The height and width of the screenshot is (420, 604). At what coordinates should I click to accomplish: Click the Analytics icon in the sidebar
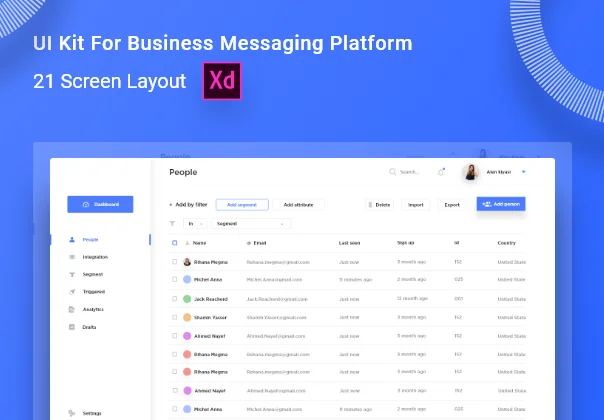pos(72,309)
